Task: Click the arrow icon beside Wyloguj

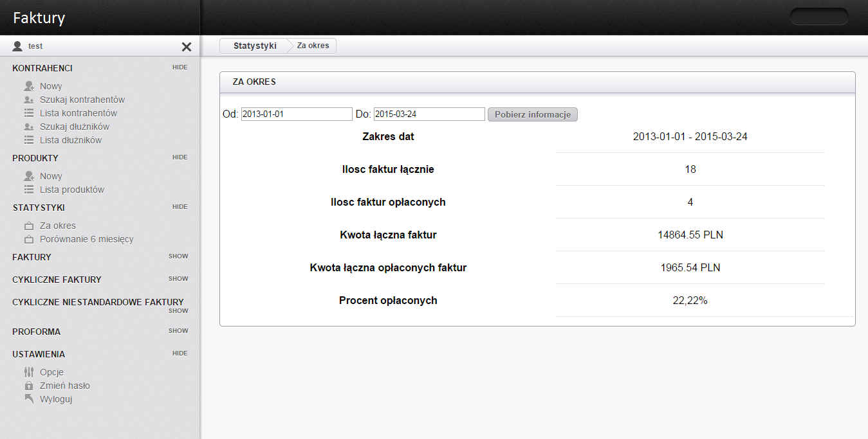Action: [x=28, y=399]
